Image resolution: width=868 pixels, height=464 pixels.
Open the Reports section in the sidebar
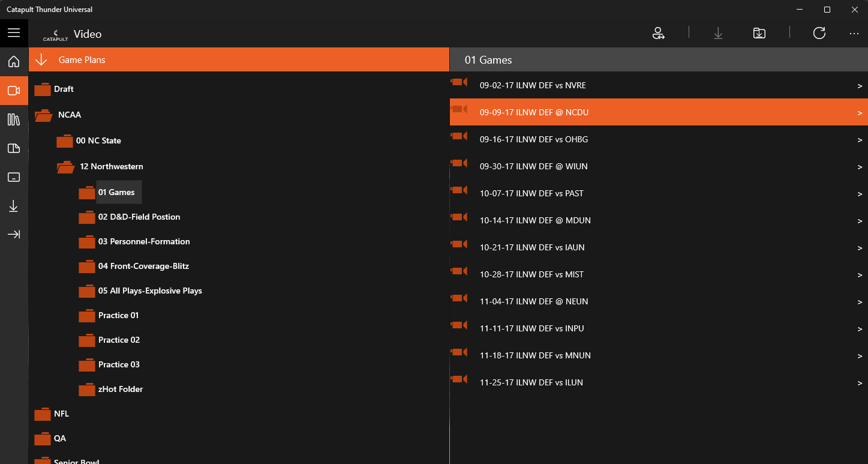pyautogui.click(x=14, y=148)
